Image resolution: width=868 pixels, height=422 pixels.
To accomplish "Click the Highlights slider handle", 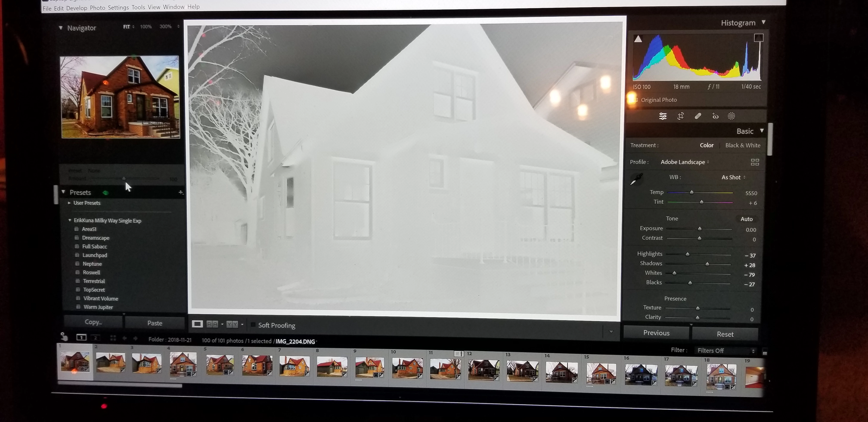I will point(687,254).
